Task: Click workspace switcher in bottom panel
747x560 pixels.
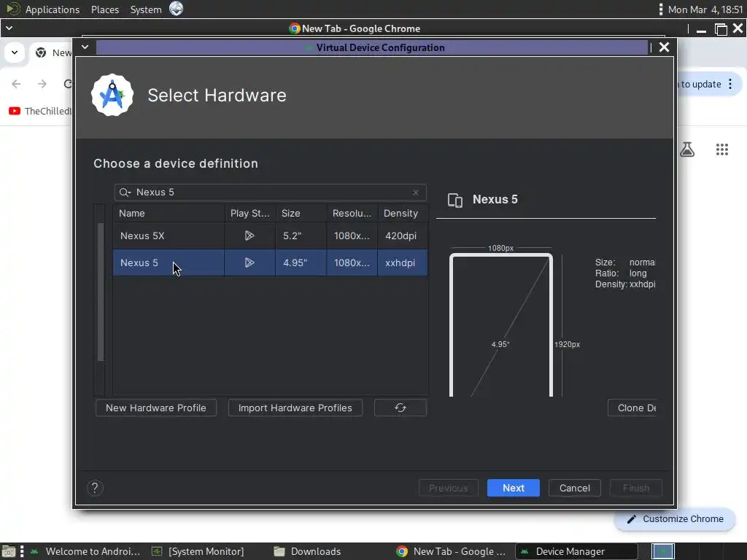Action: point(662,551)
